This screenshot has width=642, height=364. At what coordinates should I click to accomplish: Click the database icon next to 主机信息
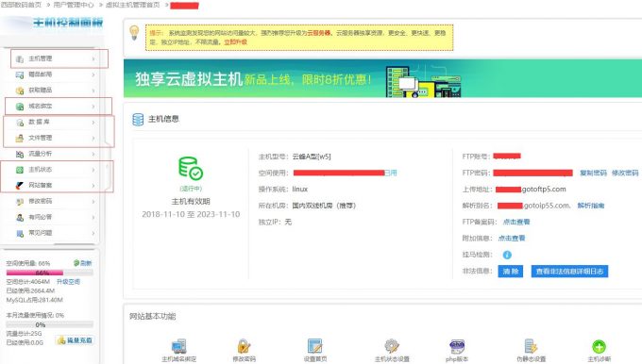[138, 120]
